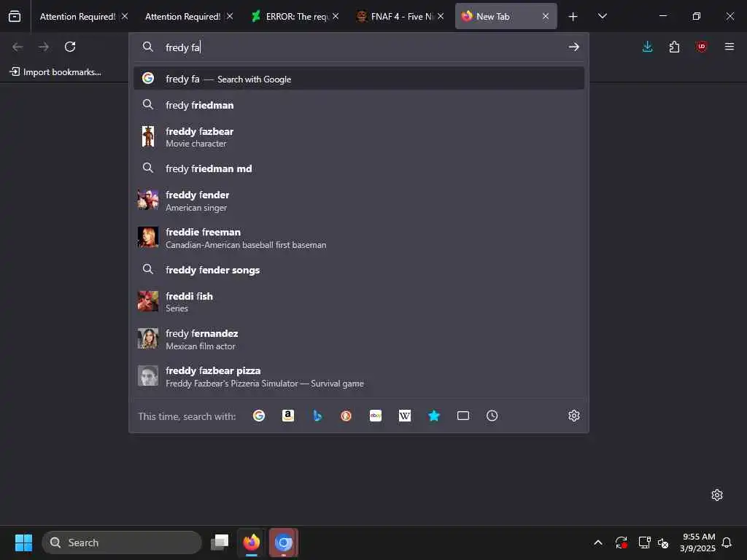Screen dimensions: 747x560
Task: Open the uBlock Origin extension
Action: [x=701, y=47]
